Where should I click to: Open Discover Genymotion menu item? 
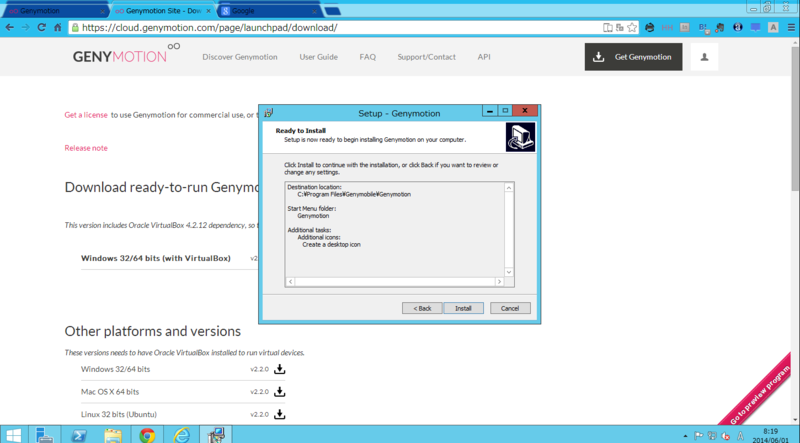pos(240,57)
